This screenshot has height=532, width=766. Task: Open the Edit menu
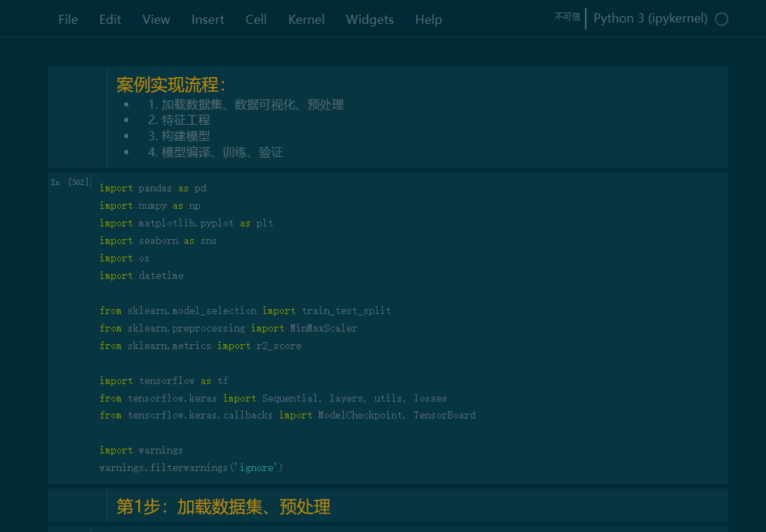pos(110,20)
